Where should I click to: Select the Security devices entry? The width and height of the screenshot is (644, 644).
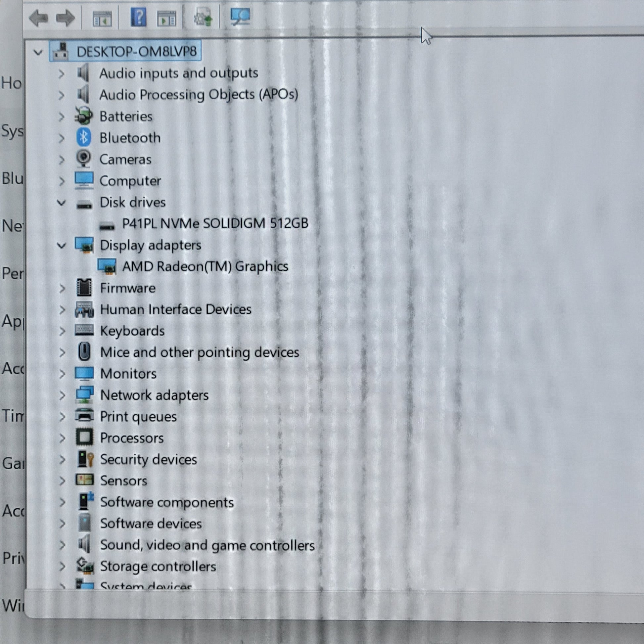pos(148,460)
